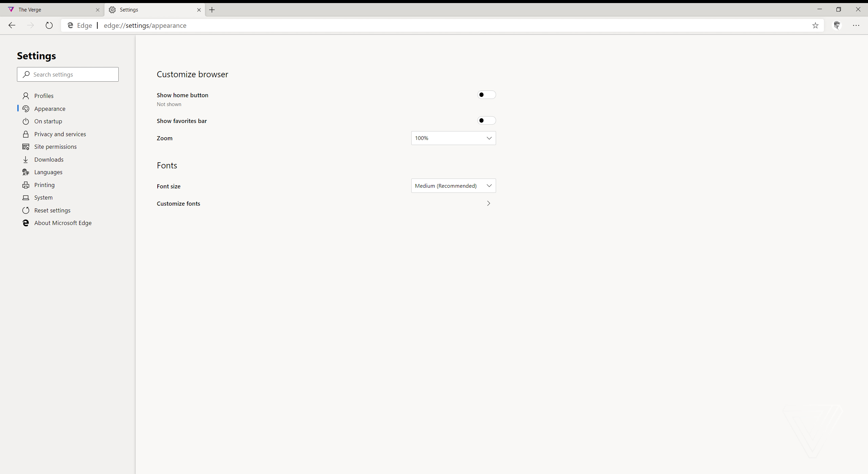Click the On startup icon in sidebar

click(x=26, y=121)
